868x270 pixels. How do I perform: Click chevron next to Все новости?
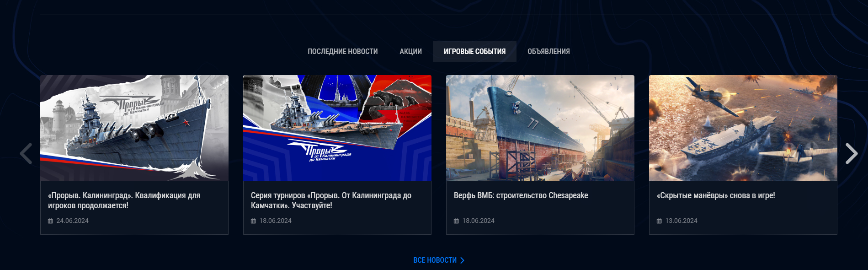462,260
